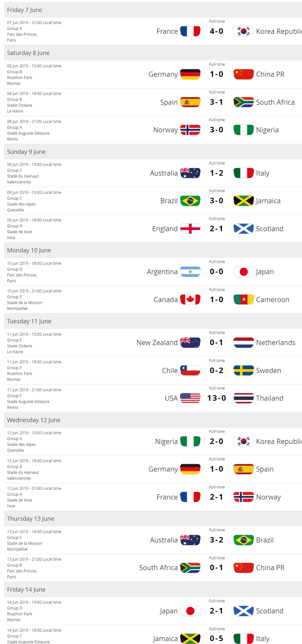The width and height of the screenshot is (302, 644).
Task: Click the Germany team name versus China PR
Action: tap(163, 74)
